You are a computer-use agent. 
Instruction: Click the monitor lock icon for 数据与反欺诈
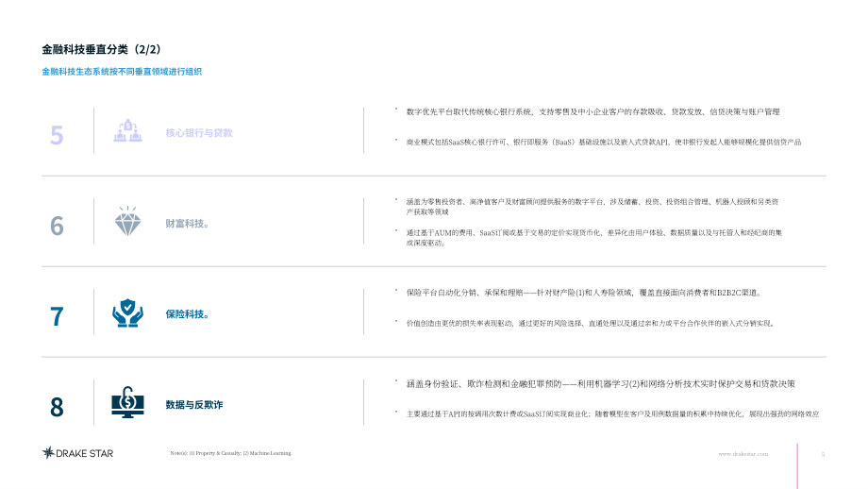(x=128, y=402)
